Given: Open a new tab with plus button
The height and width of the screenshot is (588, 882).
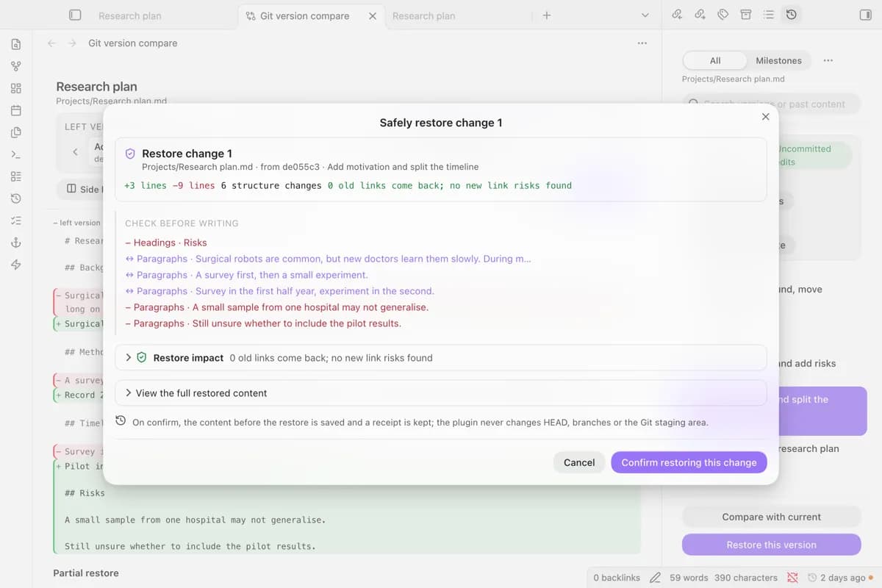Looking at the screenshot, I should coord(546,15).
